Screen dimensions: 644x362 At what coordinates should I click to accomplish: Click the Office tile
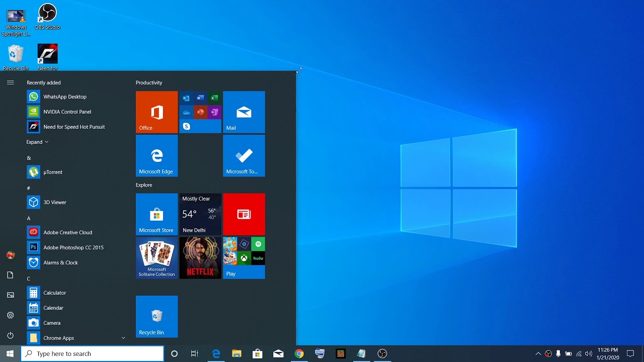(156, 112)
